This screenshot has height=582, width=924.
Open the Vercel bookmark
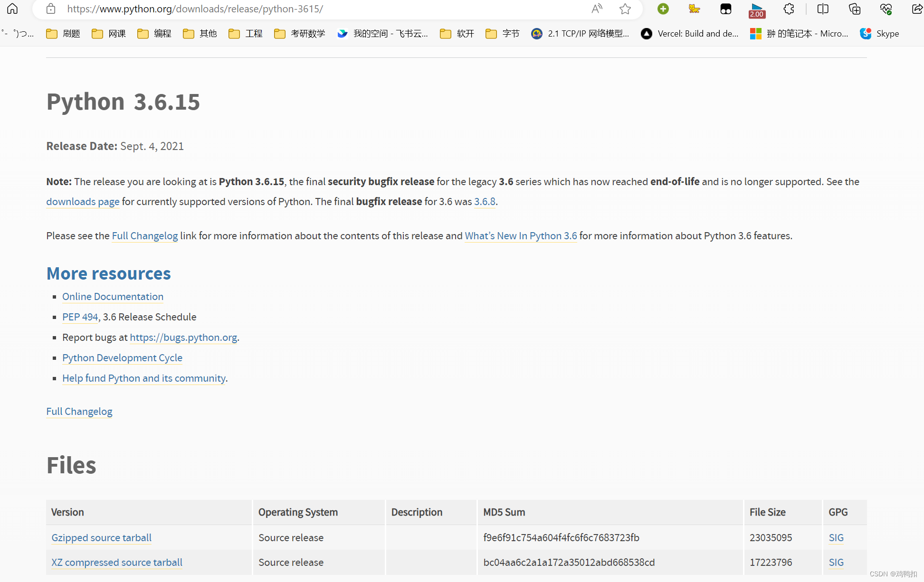click(x=690, y=33)
